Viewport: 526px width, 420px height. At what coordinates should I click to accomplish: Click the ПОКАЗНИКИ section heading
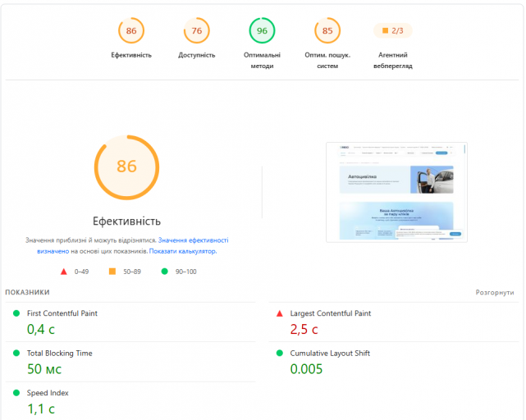[x=27, y=292]
